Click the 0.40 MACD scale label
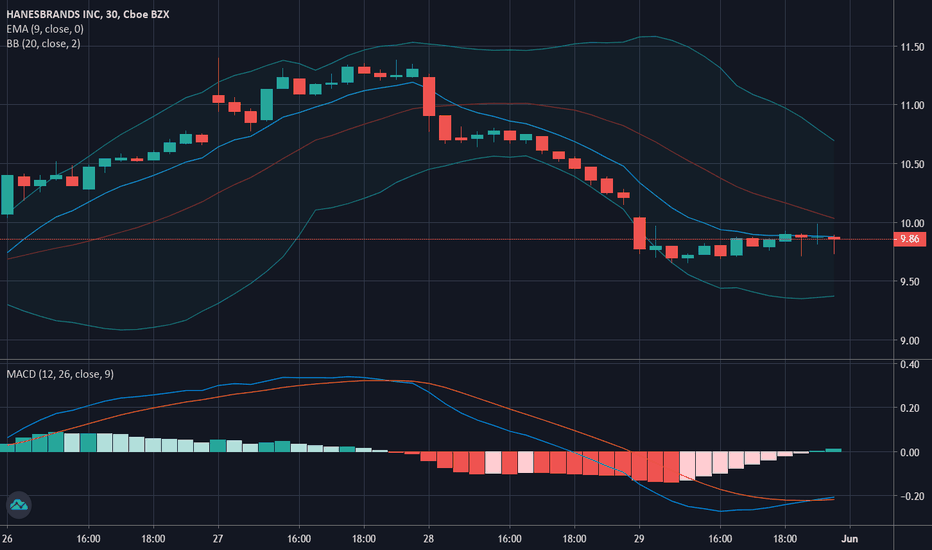Image resolution: width=932 pixels, height=550 pixels. (x=909, y=364)
